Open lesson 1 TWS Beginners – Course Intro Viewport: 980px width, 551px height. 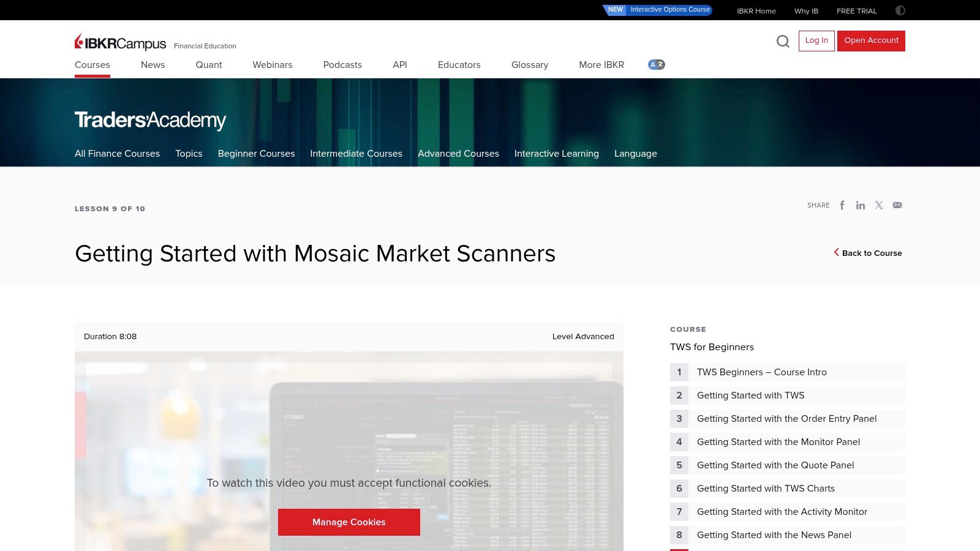788,372
